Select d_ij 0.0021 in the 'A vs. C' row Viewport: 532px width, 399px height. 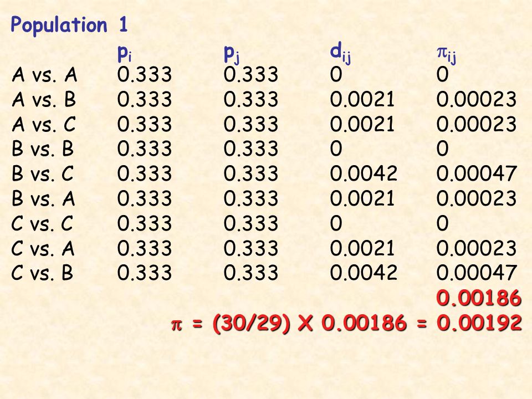pyautogui.click(x=362, y=124)
